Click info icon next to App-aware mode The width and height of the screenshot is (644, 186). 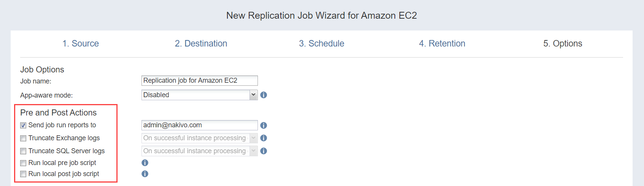pos(264,95)
